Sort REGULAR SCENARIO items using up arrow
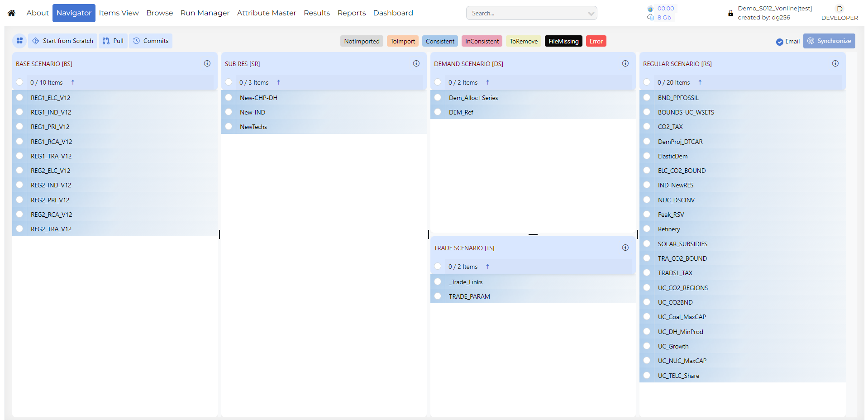This screenshot has height=420, width=868. 700,82
